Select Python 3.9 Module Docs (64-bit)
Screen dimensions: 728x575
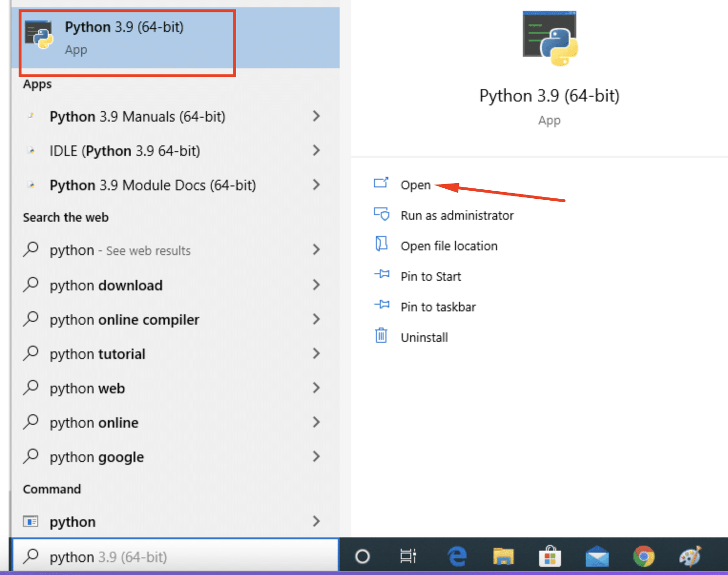175,185
